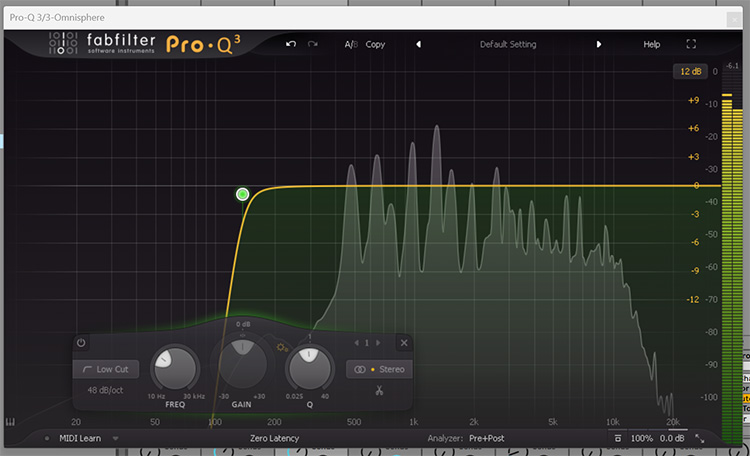Click the Copy button

pos(375,44)
